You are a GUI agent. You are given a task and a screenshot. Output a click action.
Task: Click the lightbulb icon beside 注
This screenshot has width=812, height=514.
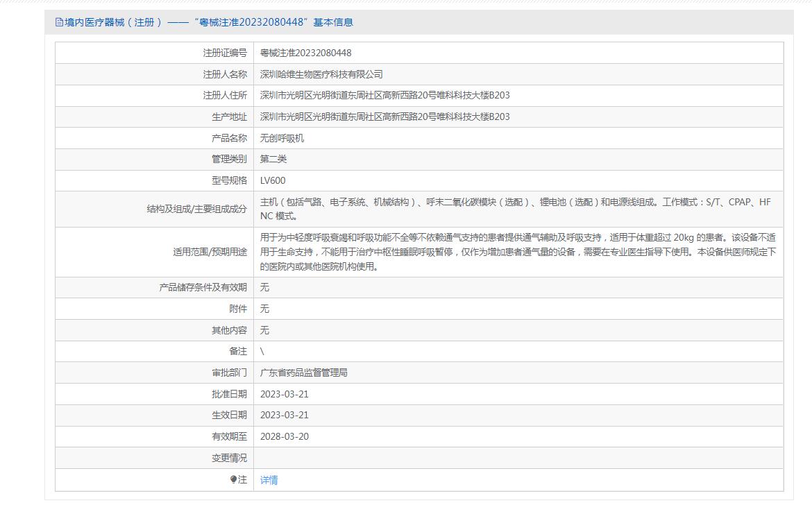coord(233,479)
